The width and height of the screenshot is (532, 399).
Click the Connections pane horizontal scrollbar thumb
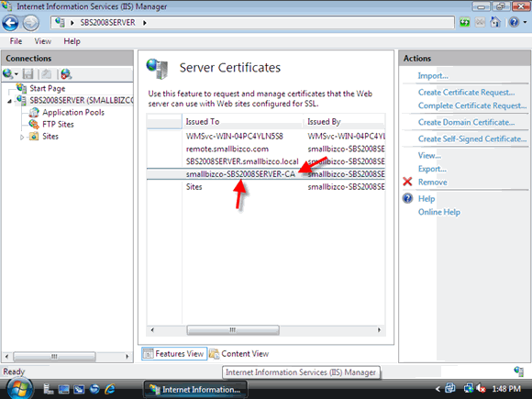54,357
